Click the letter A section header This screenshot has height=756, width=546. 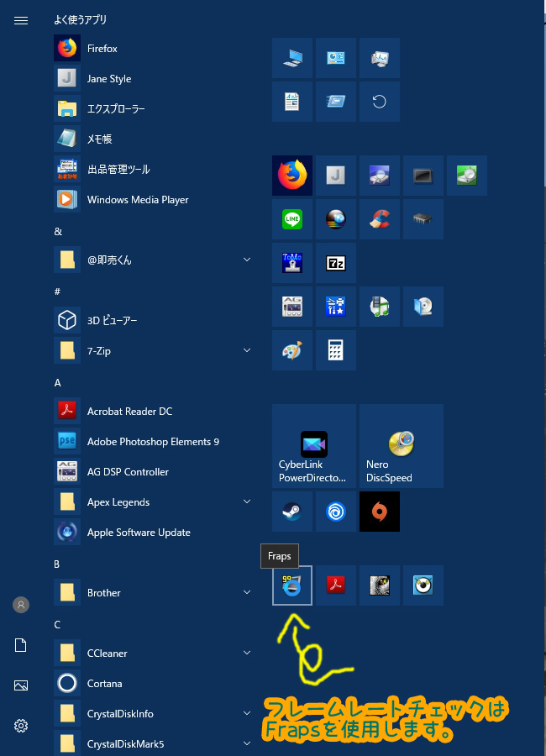57,383
